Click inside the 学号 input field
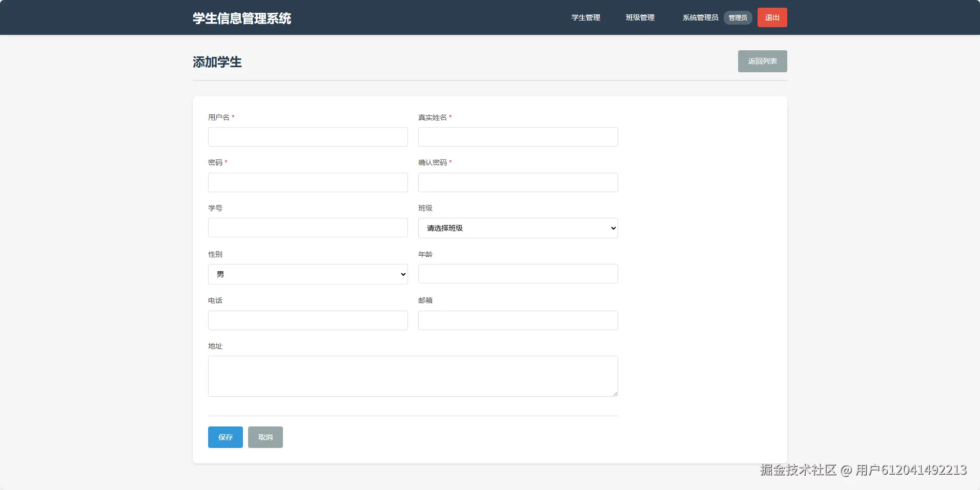The width and height of the screenshot is (980, 490). coord(307,228)
